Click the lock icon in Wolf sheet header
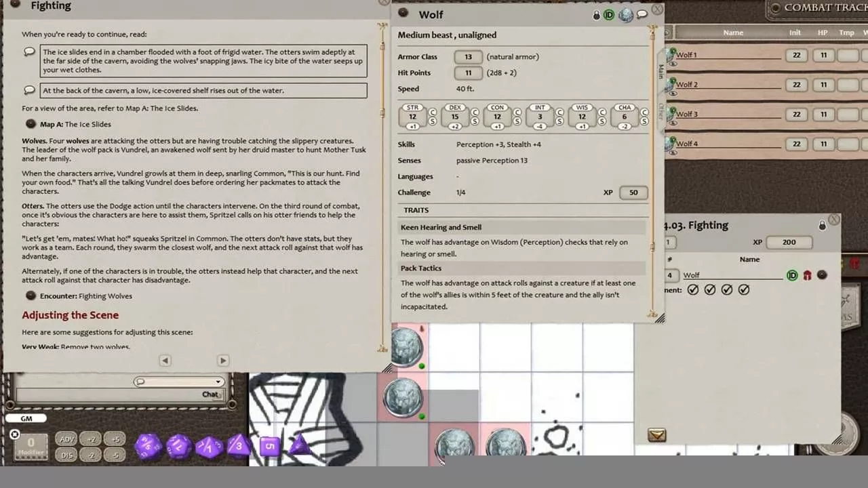 pyautogui.click(x=597, y=15)
